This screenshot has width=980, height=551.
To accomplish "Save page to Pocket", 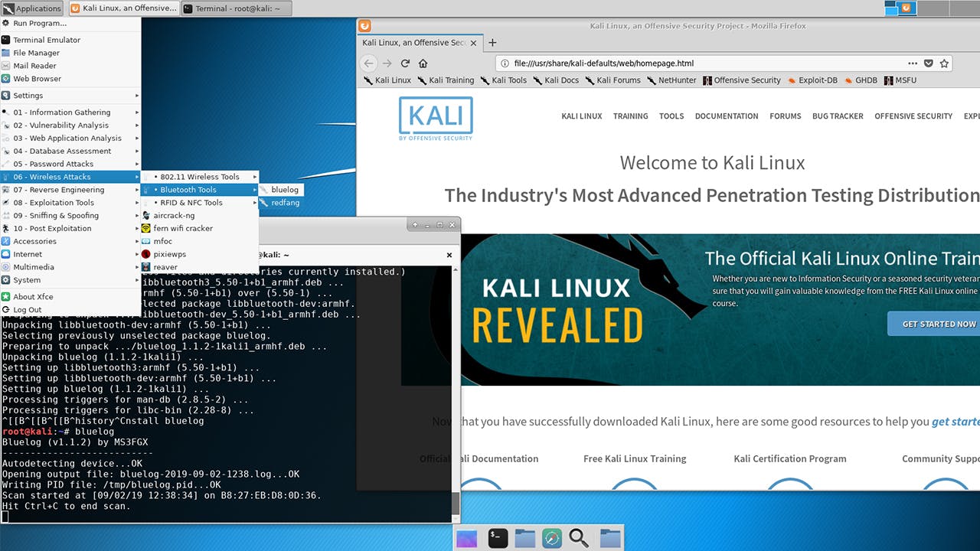I will point(929,64).
